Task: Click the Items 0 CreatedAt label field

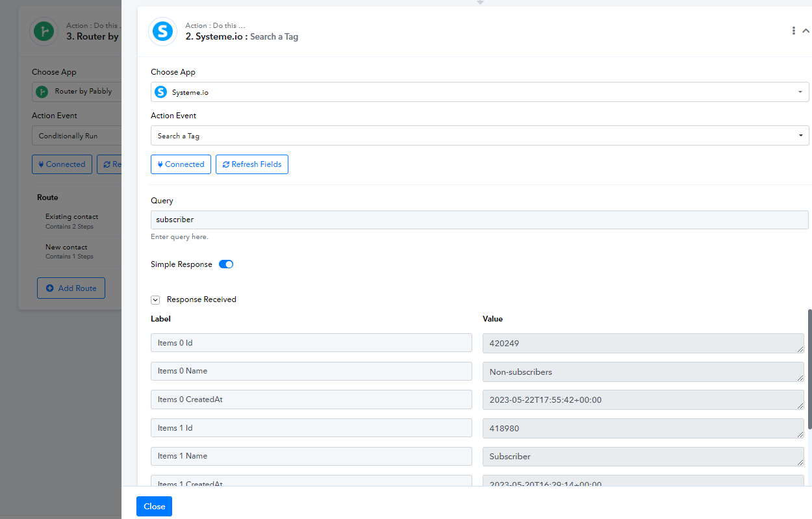Action: tap(311, 399)
